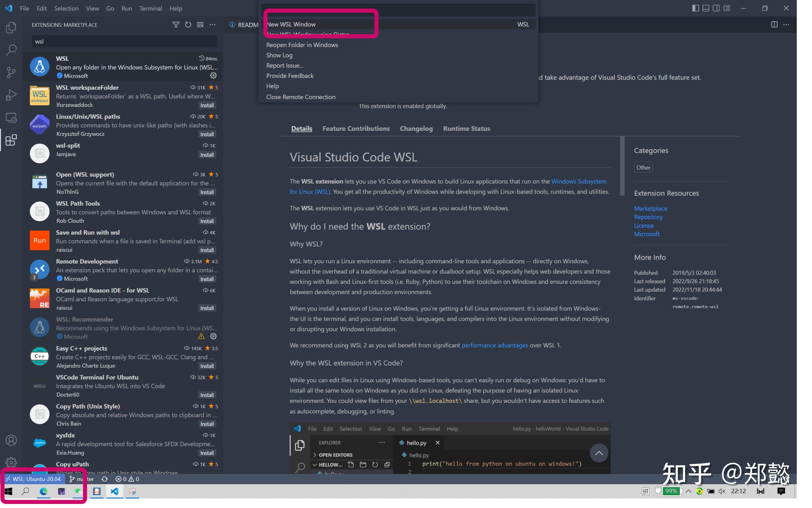812x508 pixels.
Task: Toggle secondary side bar layout icon
Action: pos(716,8)
